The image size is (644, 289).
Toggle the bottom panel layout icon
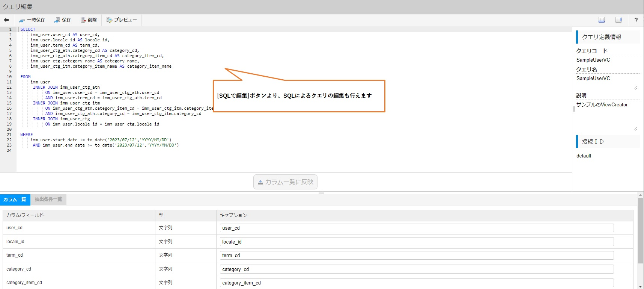point(602,20)
